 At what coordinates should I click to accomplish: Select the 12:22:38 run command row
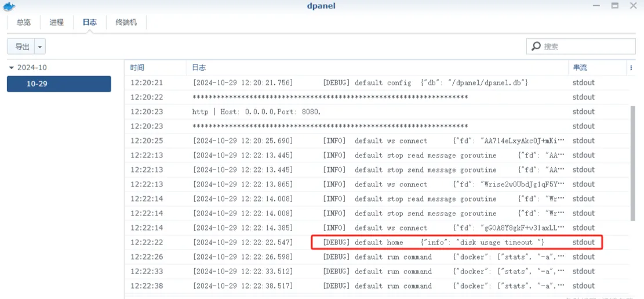[x=377, y=286]
